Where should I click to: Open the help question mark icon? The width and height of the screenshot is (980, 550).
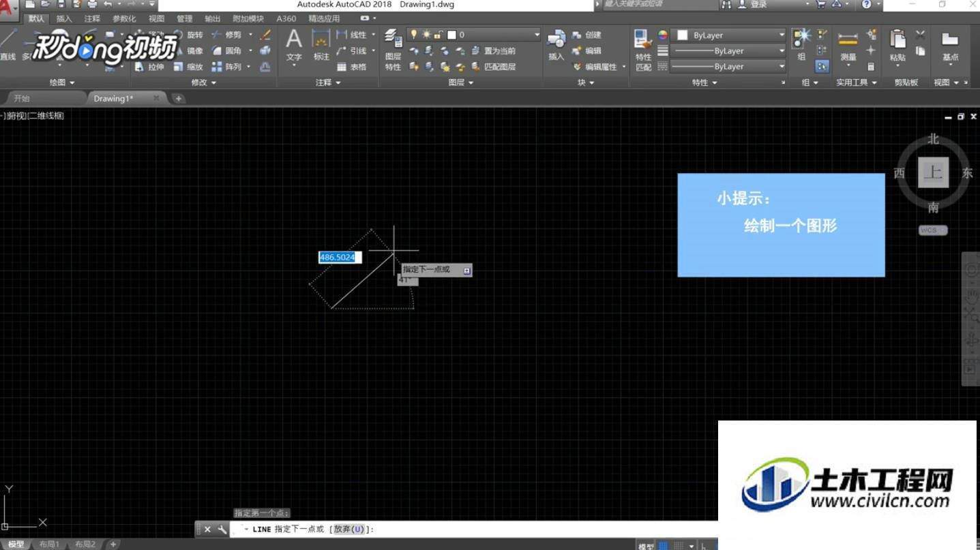[866, 4]
